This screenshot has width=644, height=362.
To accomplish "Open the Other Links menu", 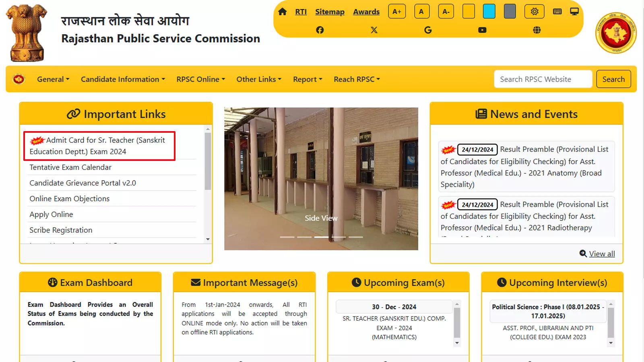I will (x=258, y=79).
